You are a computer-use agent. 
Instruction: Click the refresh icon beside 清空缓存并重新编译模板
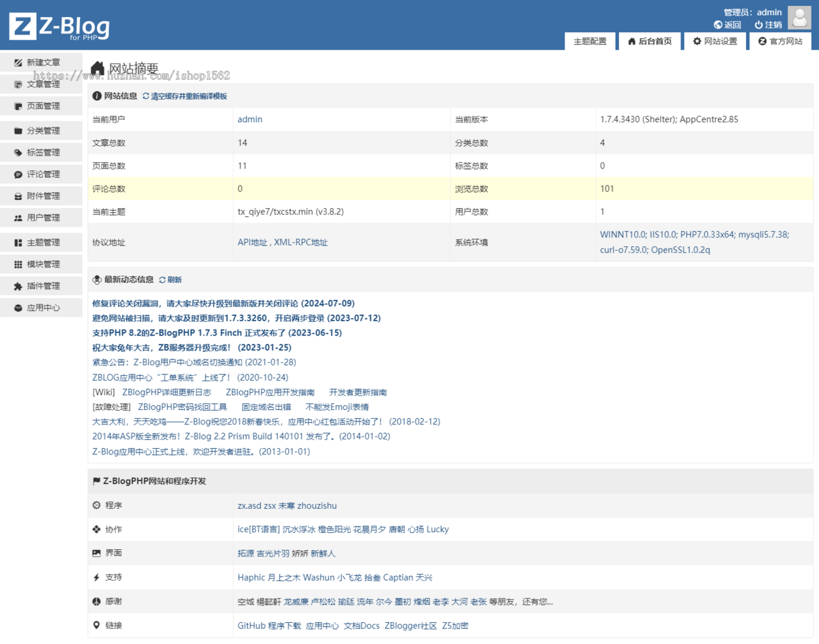click(145, 96)
